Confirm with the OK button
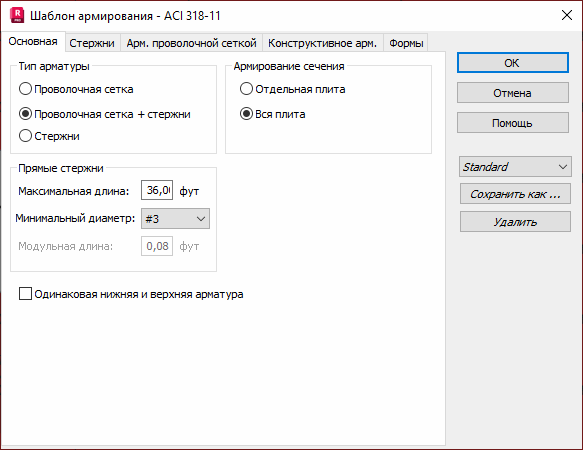The width and height of the screenshot is (583, 450). click(x=513, y=63)
